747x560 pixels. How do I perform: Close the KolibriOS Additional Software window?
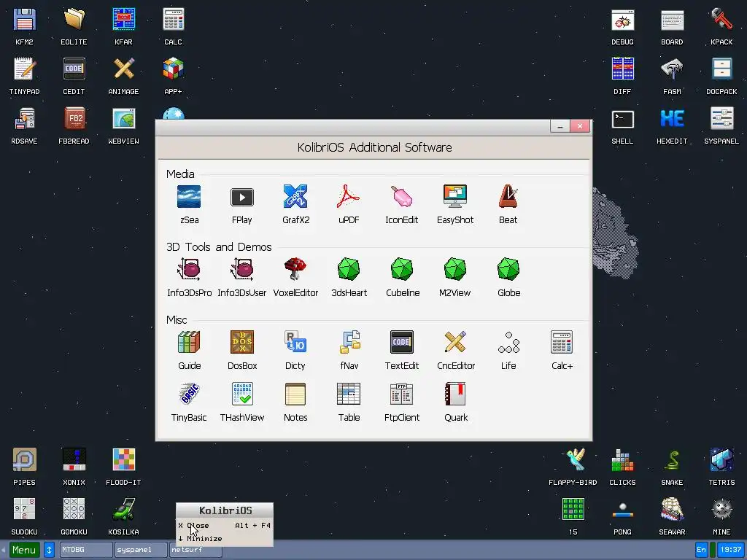(580, 126)
